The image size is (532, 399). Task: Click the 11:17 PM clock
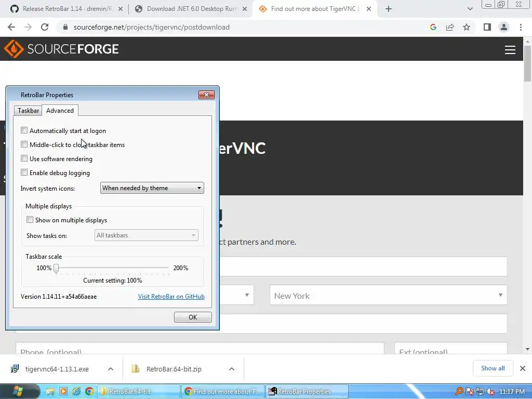tap(512, 392)
